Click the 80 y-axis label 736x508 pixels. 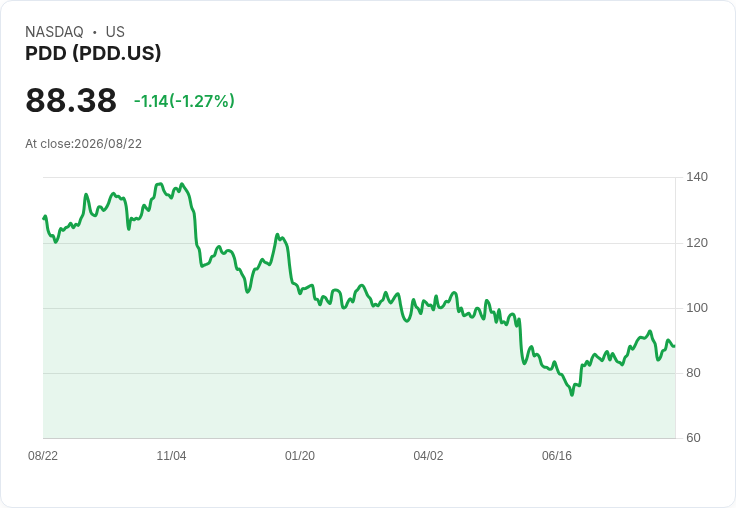point(693,373)
